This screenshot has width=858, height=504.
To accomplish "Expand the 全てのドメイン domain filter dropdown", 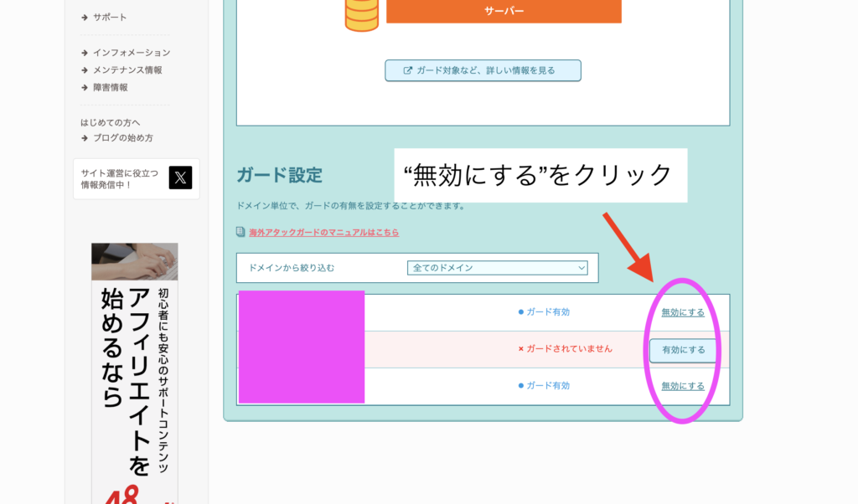I will 497,268.
